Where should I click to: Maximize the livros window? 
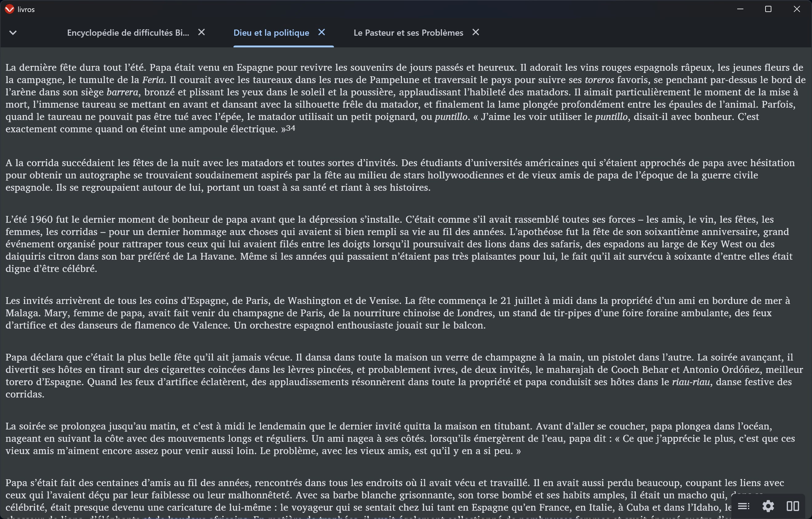(x=768, y=9)
